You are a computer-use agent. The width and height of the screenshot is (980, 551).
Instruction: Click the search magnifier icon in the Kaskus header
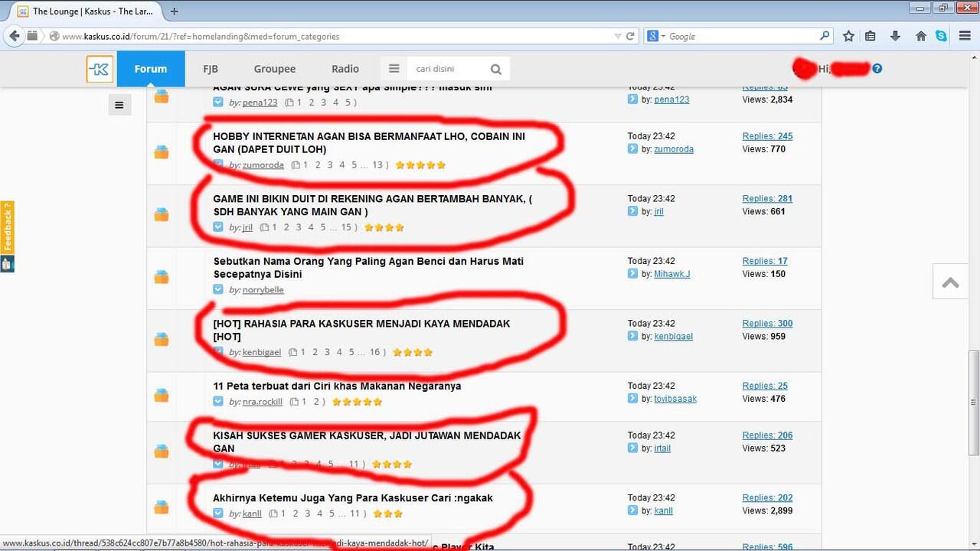[x=496, y=69]
